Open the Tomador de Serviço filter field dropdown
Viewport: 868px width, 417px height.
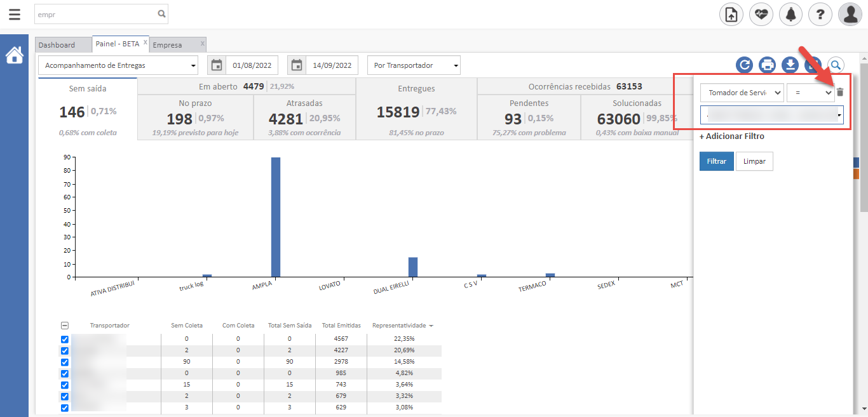click(x=742, y=93)
